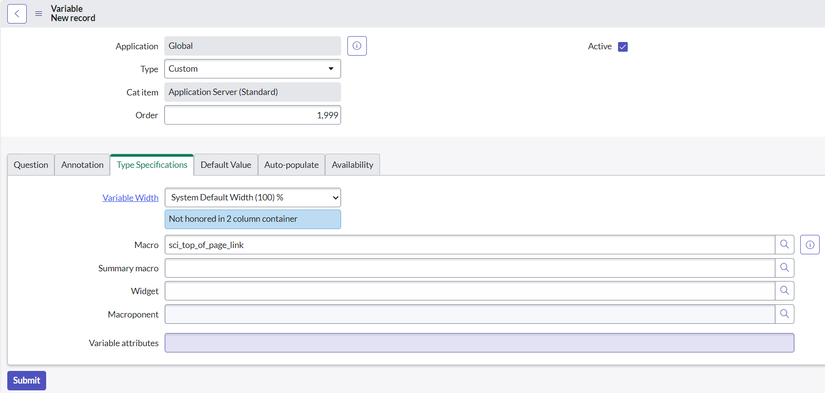Open lookup for Summary macro field
This screenshot has width=825, height=393.
784,268
